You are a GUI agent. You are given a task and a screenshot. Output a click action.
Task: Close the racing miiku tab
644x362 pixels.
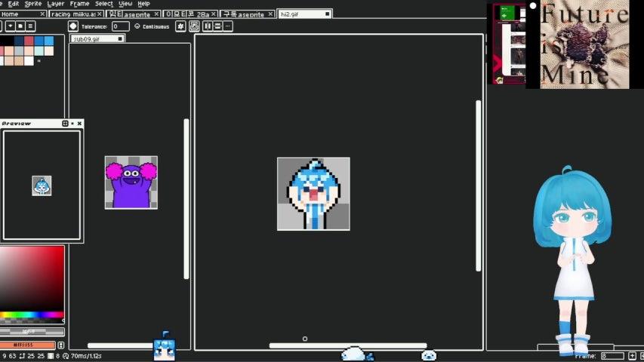point(100,14)
